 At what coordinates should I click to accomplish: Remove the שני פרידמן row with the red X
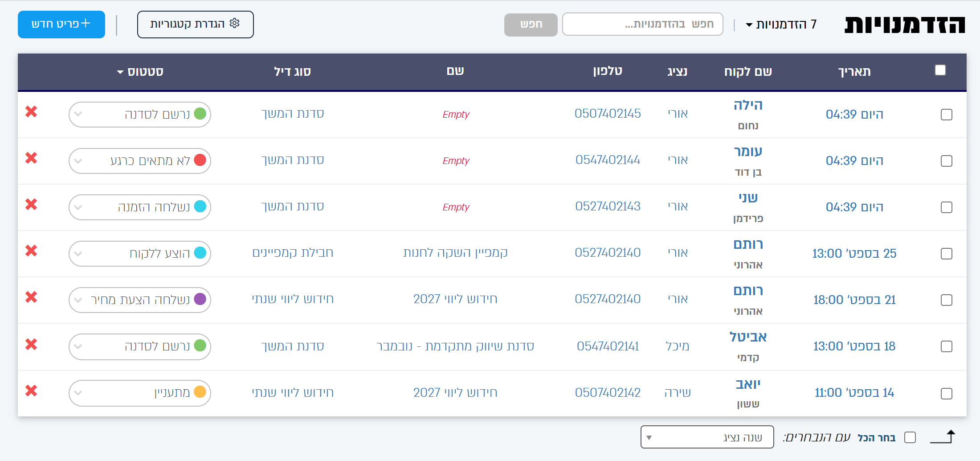(31, 204)
